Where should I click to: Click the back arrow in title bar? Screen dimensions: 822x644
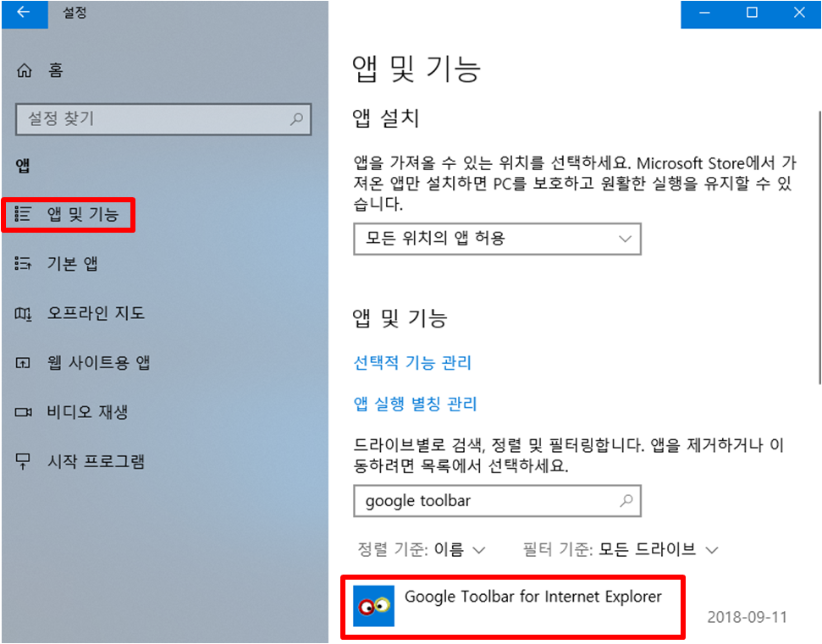[x=24, y=13]
